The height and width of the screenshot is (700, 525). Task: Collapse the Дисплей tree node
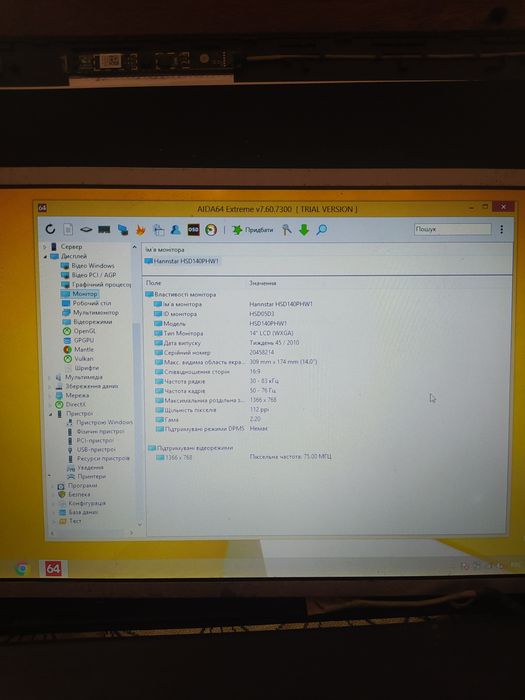[45, 256]
